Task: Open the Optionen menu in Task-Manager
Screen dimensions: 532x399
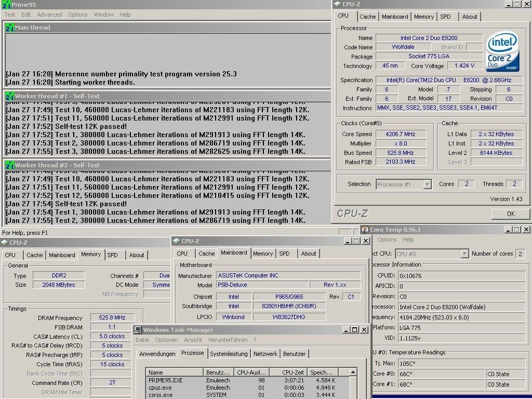Action: click(x=166, y=340)
